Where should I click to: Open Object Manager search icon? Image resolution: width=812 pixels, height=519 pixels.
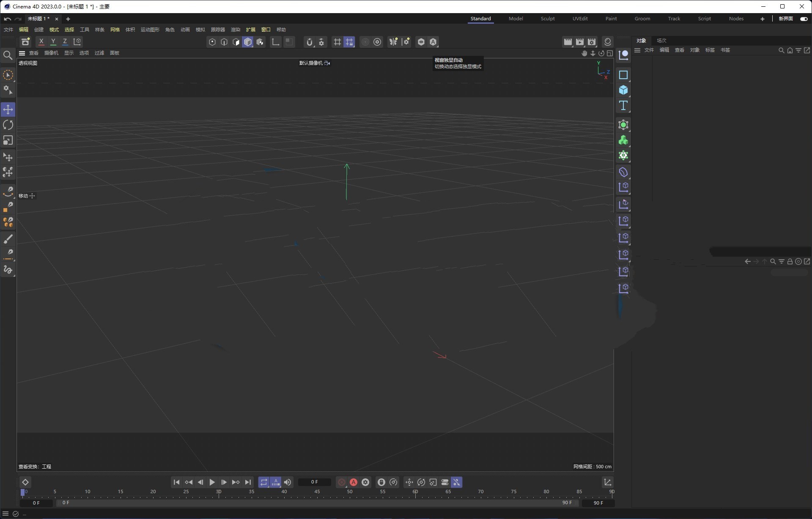pyautogui.click(x=781, y=50)
